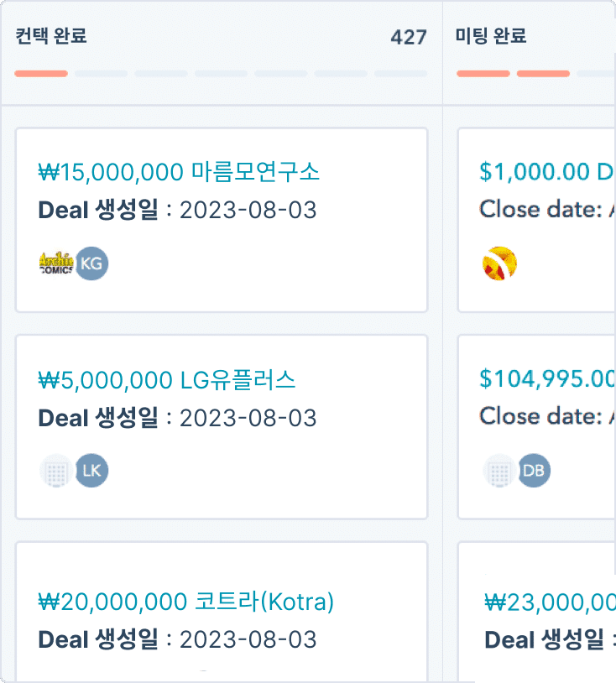Click the Archie Comics company logo

[55, 263]
